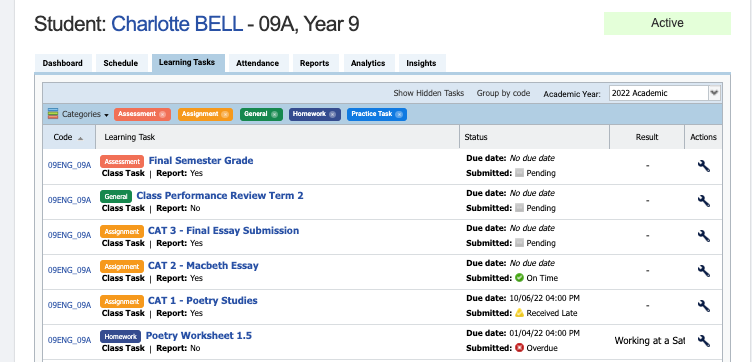Open the CAT 1 - Poetry Studies task
This screenshot has height=362, width=752.
203,301
